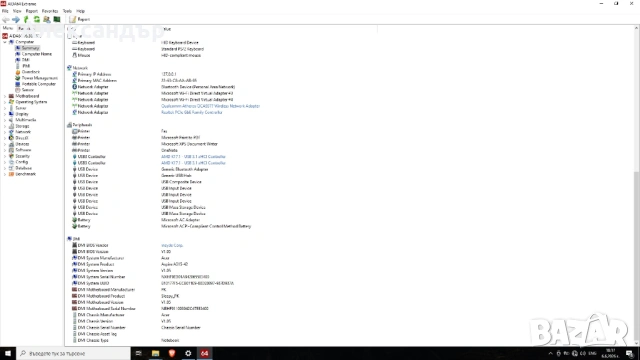Viewport: 640px width, 360px height.
Task: Open the Qualcomm Atheros wireless adapter link
Action: tap(210, 106)
